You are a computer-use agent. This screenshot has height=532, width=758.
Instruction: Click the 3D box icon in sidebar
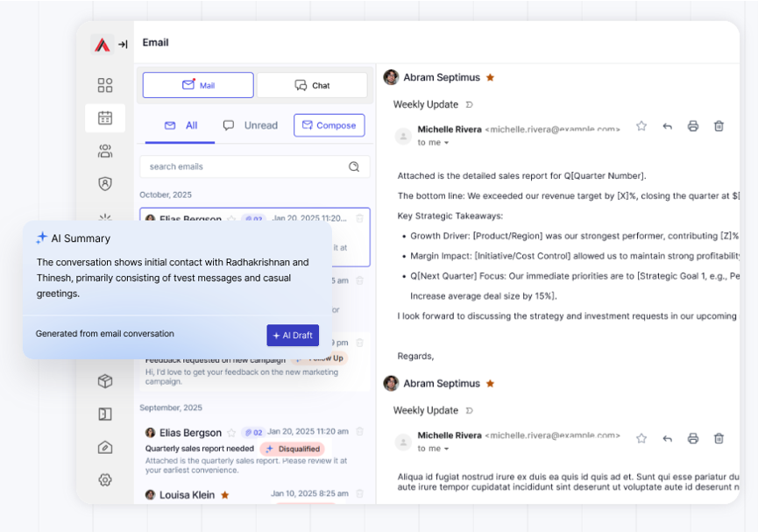[x=105, y=381]
